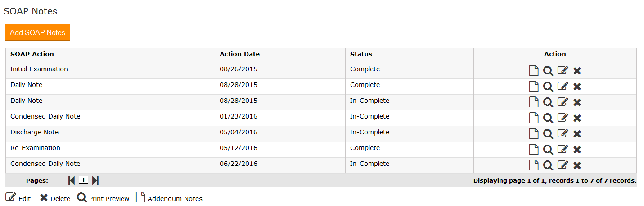This screenshot has width=644, height=206.
Task: Delete the Condensed Daily Note dated 06/22/2016
Action: (577, 165)
